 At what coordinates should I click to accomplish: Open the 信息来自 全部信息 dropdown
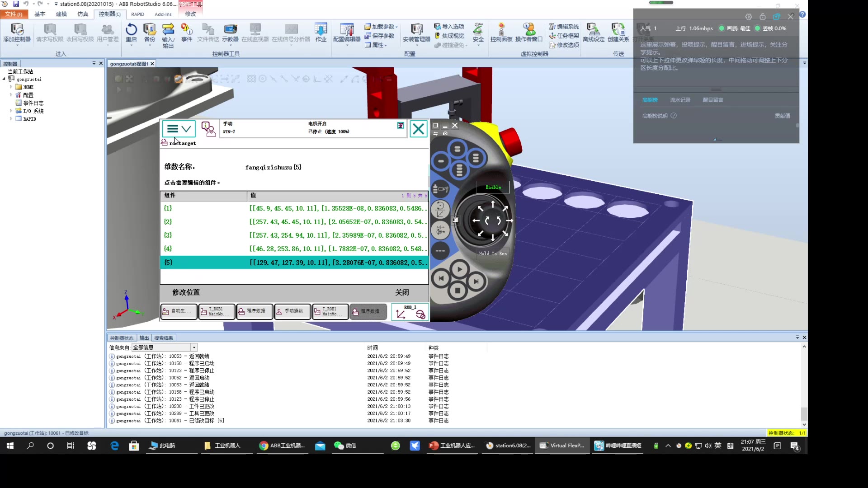194,347
